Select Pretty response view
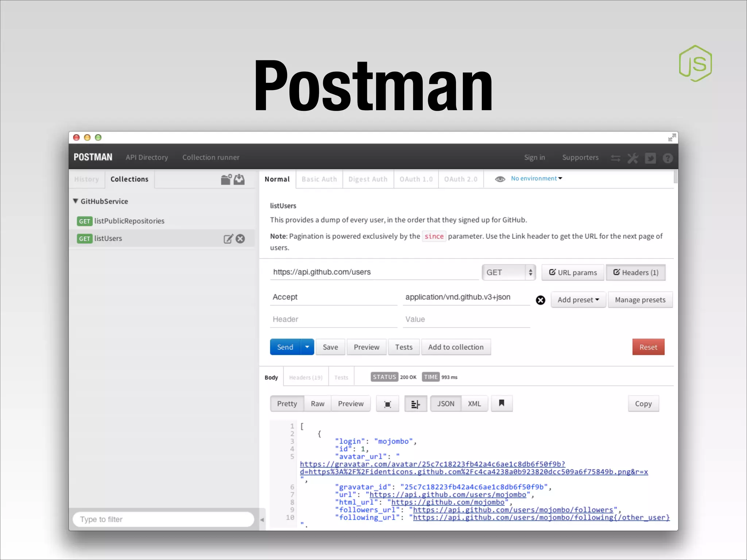This screenshot has height=560, width=747. coord(287,404)
